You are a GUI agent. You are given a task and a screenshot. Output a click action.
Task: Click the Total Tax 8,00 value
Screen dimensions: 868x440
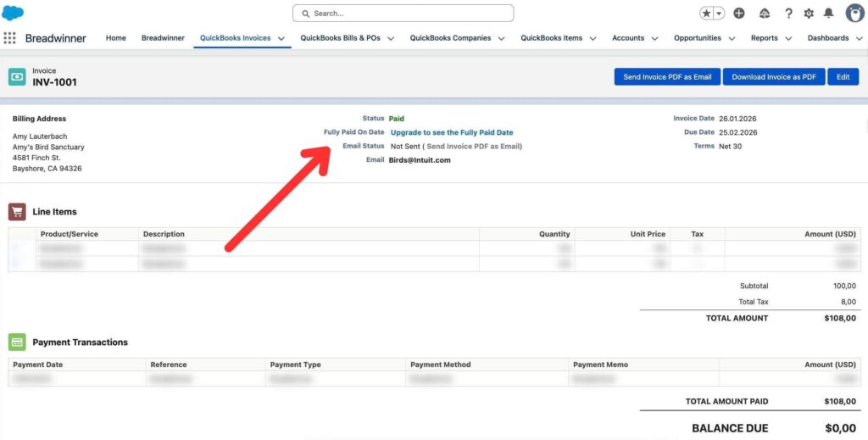(x=848, y=302)
